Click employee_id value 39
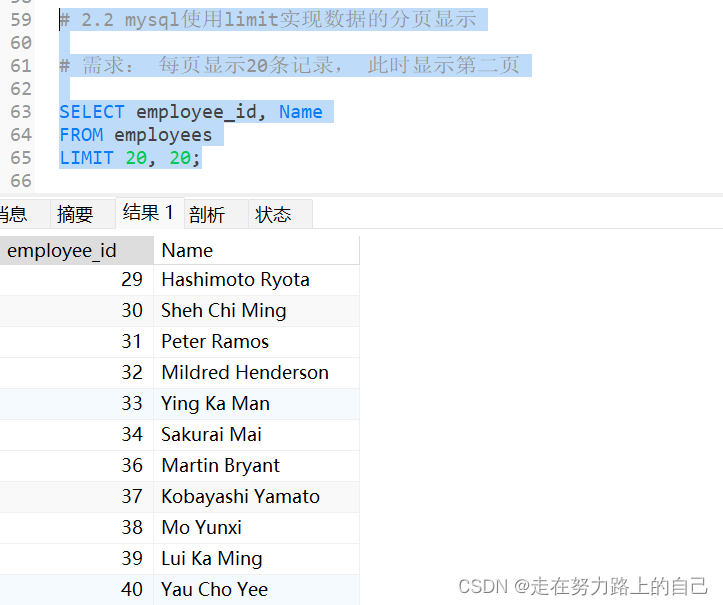This screenshot has width=723, height=605. [x=77, y=558]
